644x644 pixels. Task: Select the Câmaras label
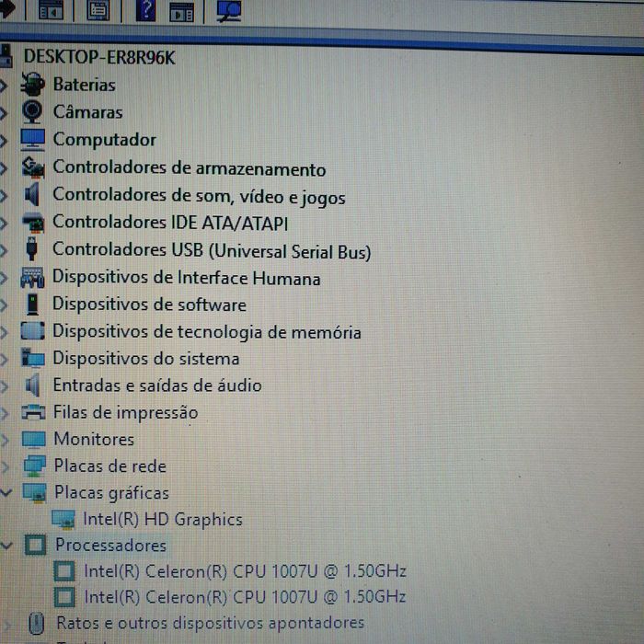pyautogui.click(x=88, y=111)
